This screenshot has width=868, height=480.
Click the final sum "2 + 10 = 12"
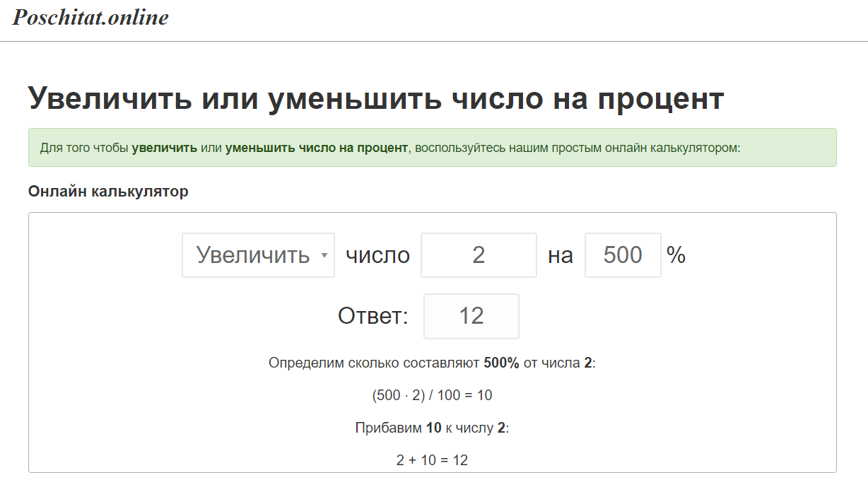pyautogui.click(x=432, y=460)
